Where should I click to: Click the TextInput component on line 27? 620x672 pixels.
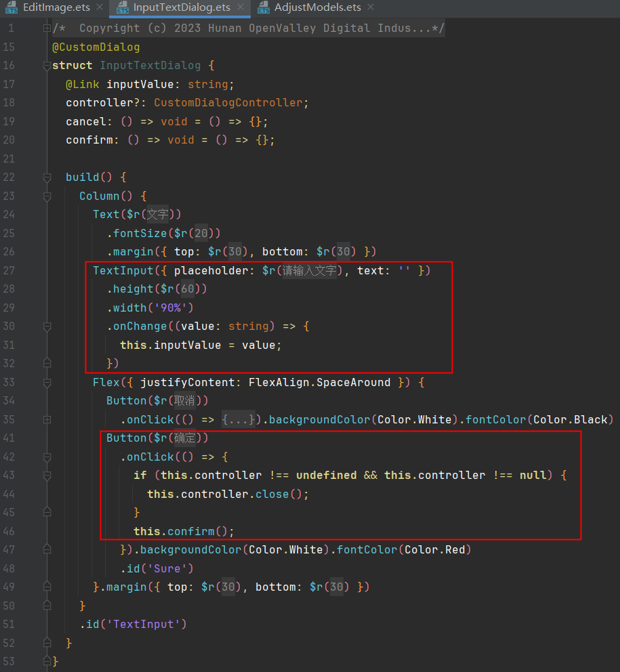coord(123,271)
